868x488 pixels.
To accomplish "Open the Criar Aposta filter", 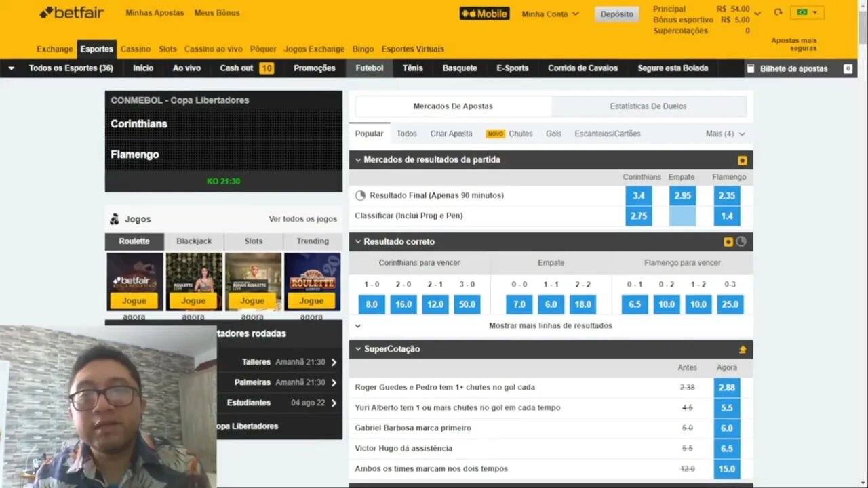I will point(451,134).
